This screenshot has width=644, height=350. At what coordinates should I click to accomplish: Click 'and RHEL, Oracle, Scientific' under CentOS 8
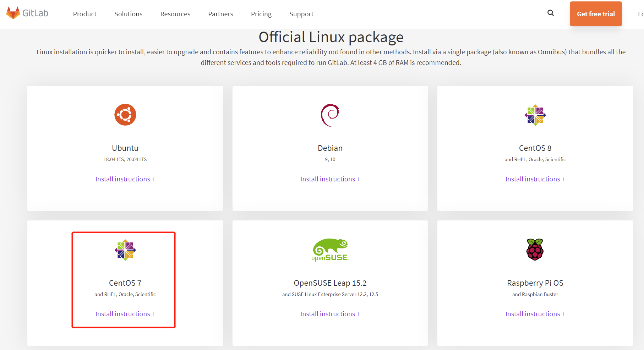tap(535, 159)
